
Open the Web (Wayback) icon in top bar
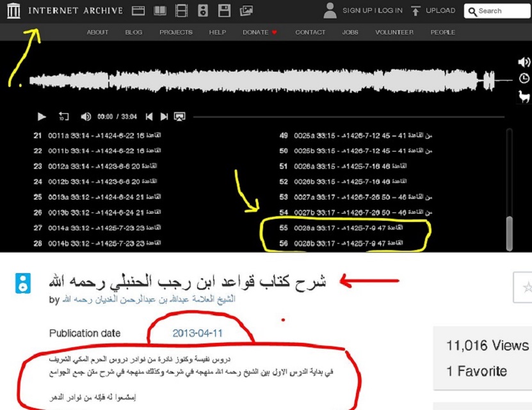coord(138,11)
